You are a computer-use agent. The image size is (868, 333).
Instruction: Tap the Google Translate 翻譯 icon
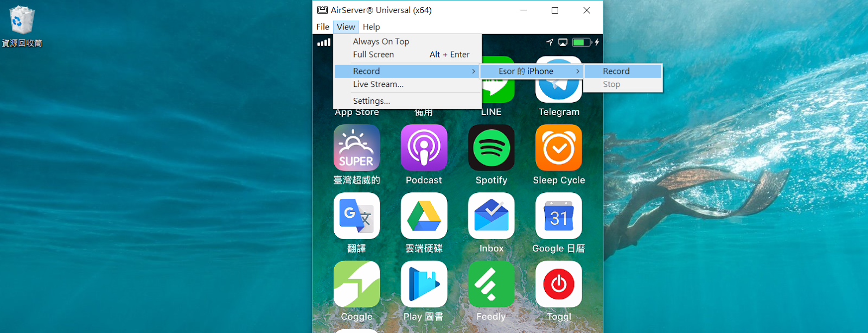click(356, 216)
